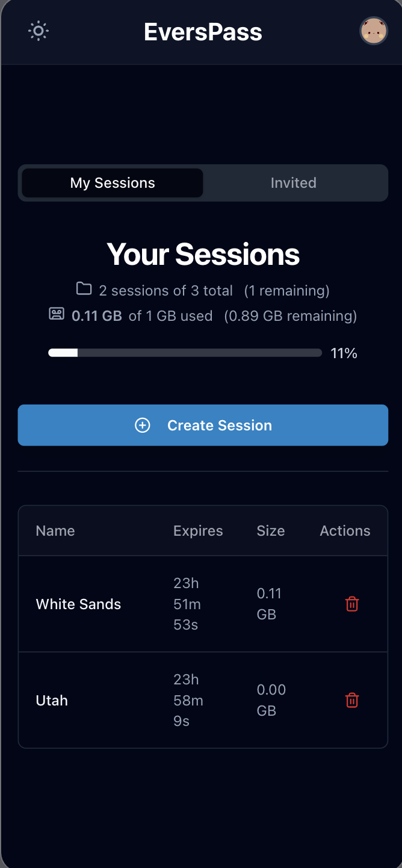The image size is (402, 868).
Task: Click the plus icon inside Create Session
Action: coord(143,425)
